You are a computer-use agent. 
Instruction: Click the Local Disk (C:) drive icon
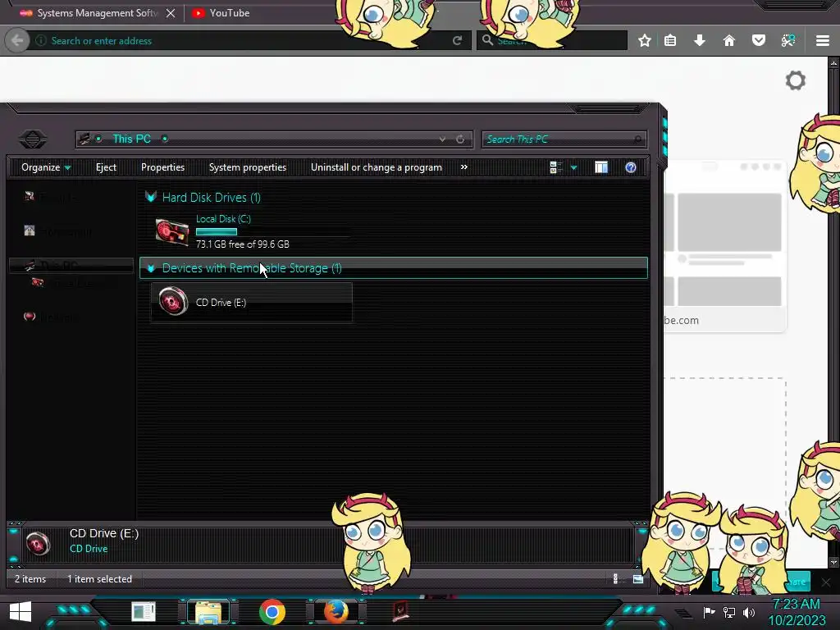point(172,233)
